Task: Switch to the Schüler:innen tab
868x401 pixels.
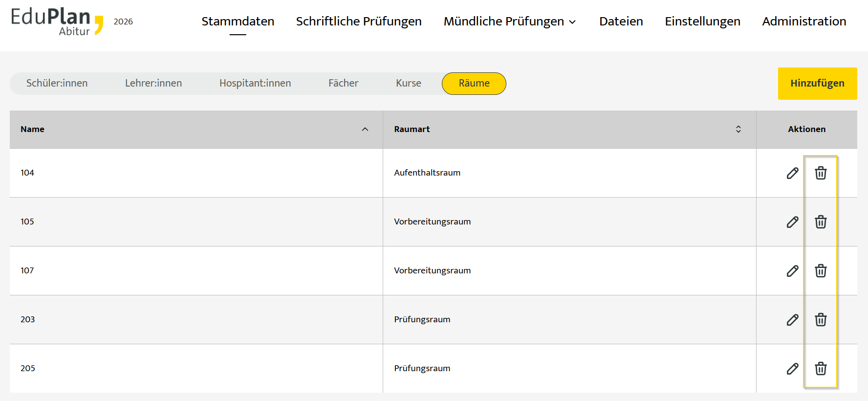Action: coord(57,84)
